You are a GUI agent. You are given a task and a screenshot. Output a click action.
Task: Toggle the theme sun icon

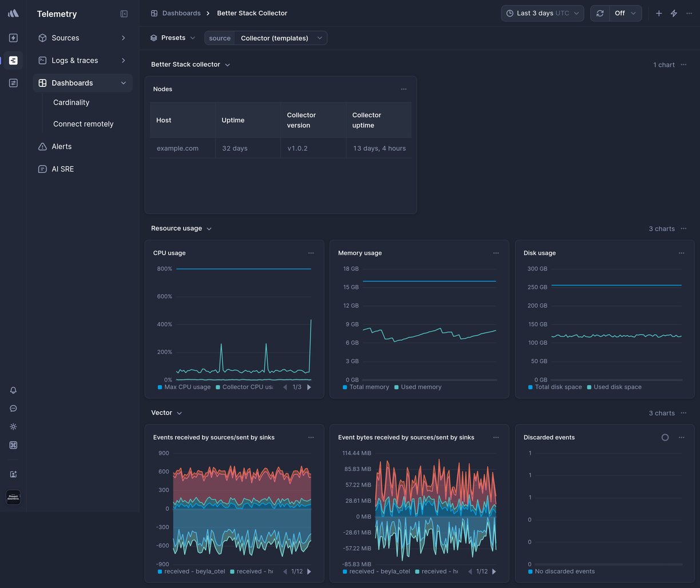point(13,427)
